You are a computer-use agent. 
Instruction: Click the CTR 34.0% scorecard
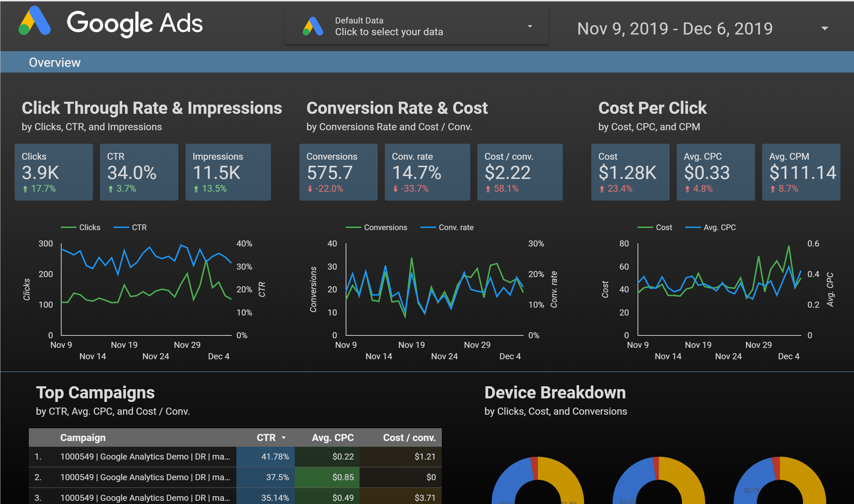(139, 172)
